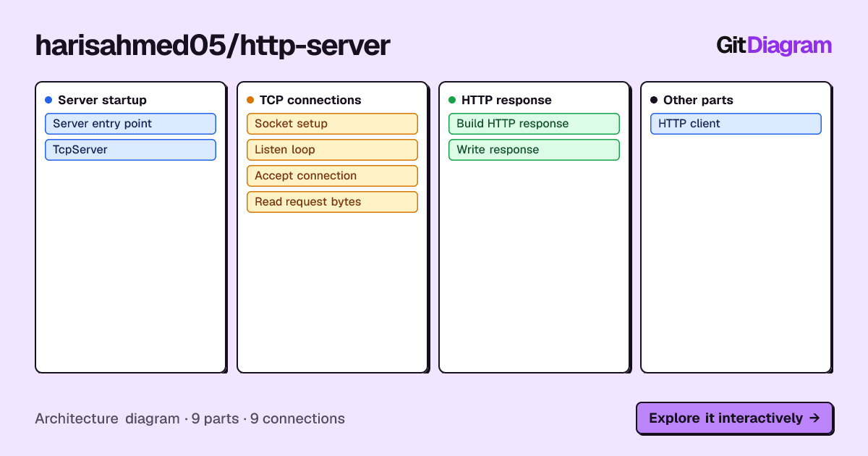Image resolution: width=868 pixels, height=456 pixels.
Task: Click the black dot beside Other parts
Action: pyautogui.click(x=654, y=100)
